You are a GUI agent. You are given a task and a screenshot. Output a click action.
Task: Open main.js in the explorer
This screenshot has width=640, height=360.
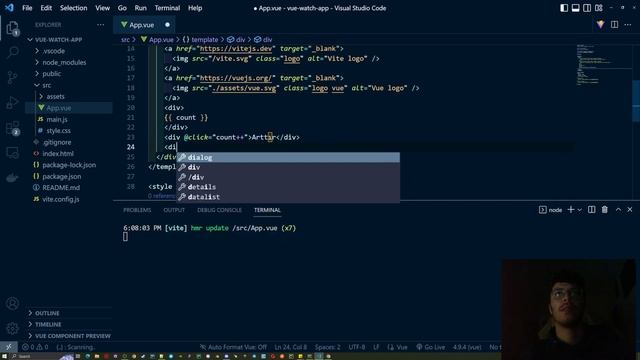69,120
